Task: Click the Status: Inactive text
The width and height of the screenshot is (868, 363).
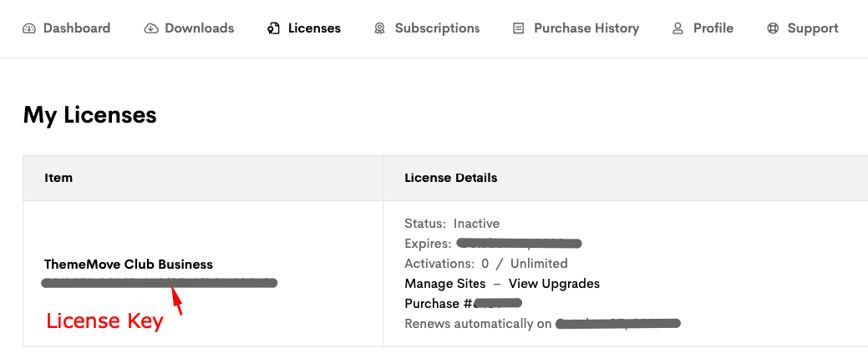Action: click(x=452, y=224)
